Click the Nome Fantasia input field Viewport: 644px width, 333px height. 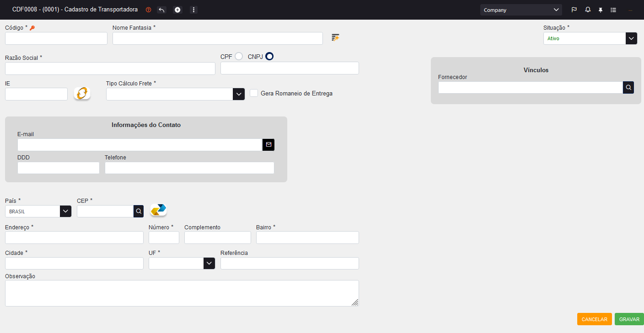218,38
